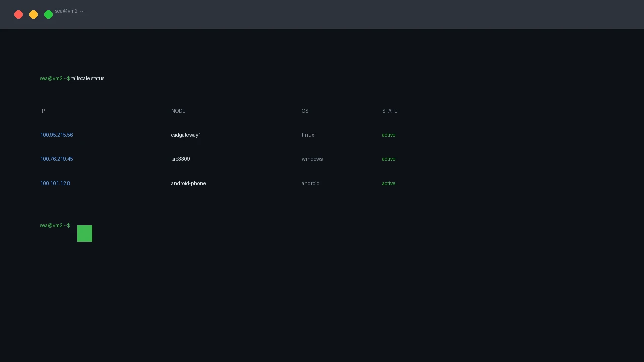This screenshot has height=362, width=644.
Task: Click the android OS value
Action: tap(311, 184)
